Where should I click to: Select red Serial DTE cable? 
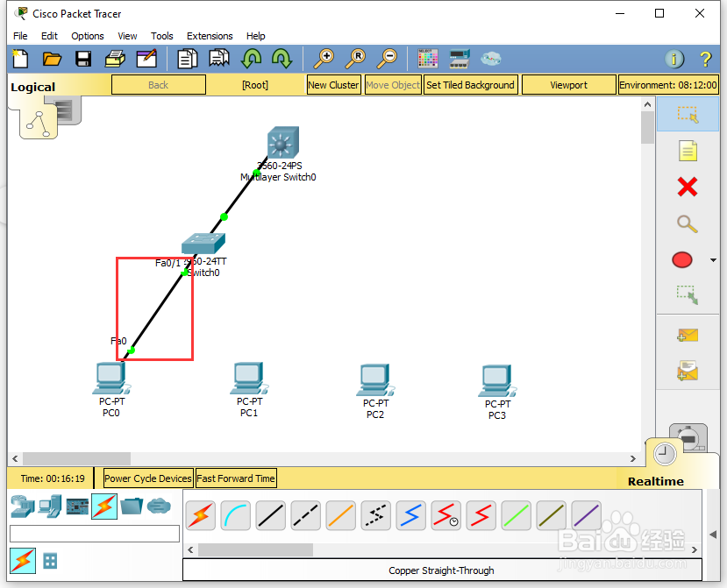pos(481,515)
